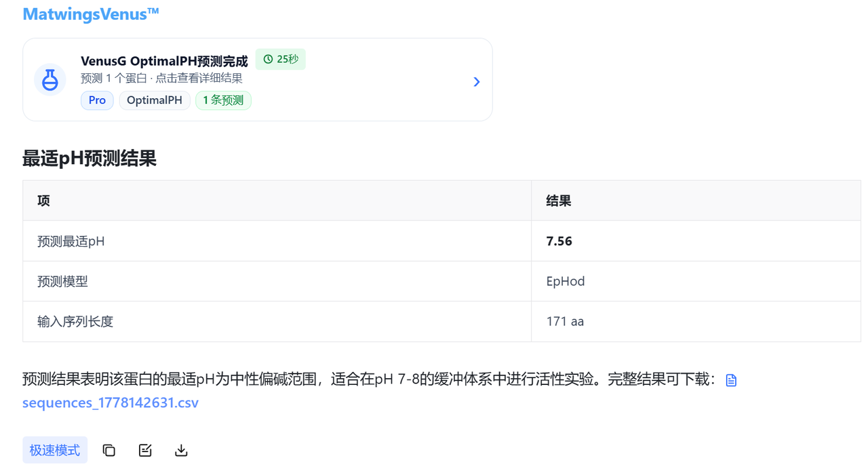
Task: Click the 25秒 duration badge
Action: [x=281, y=60]
